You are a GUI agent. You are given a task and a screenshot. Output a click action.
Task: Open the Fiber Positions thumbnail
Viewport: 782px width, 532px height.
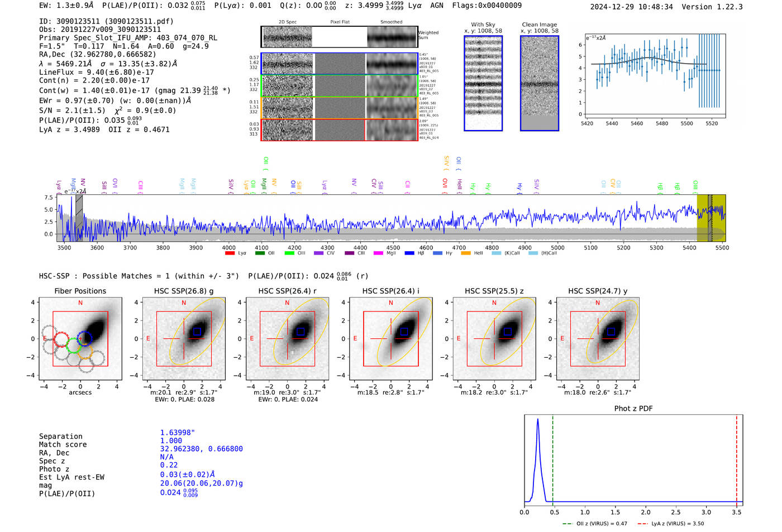[80, 339]
